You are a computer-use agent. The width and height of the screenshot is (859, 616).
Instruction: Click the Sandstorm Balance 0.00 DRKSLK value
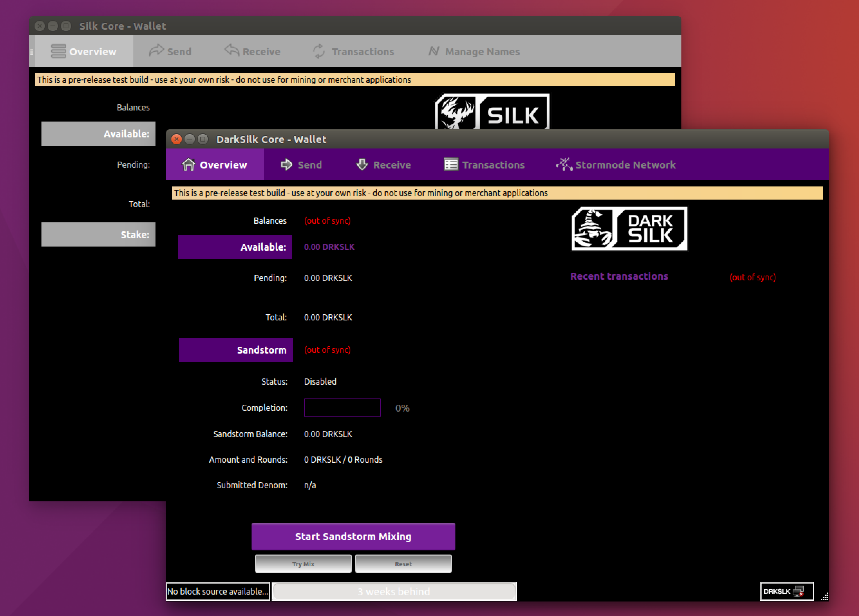coord(328,434)
